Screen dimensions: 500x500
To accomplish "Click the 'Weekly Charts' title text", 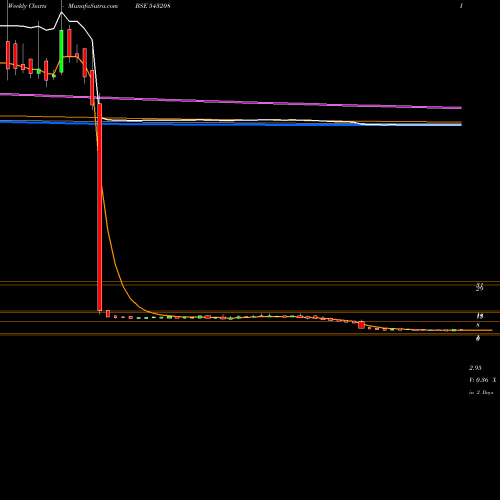I will click(27, 6).
